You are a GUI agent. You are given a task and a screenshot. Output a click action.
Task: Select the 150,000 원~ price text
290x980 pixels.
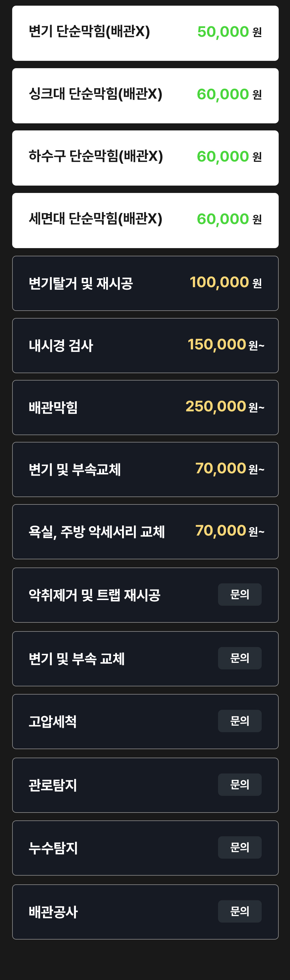(226, 345)
